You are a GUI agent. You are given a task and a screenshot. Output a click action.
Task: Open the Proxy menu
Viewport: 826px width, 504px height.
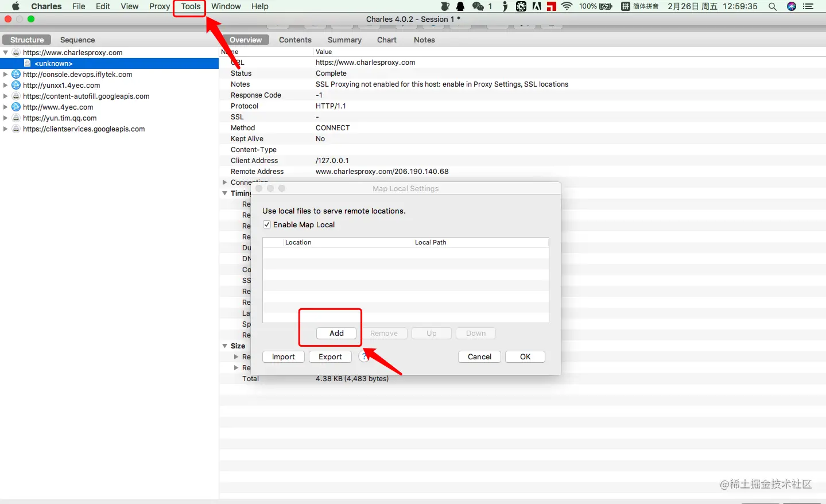point(160,6)
